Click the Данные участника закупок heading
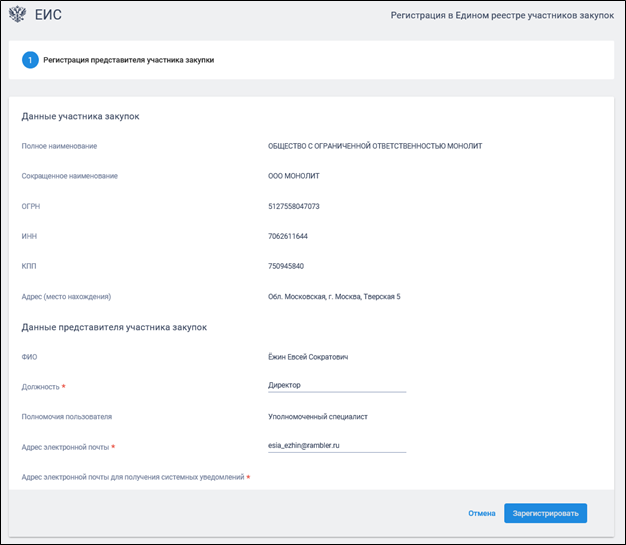626x545 pixels. (80, 117)
